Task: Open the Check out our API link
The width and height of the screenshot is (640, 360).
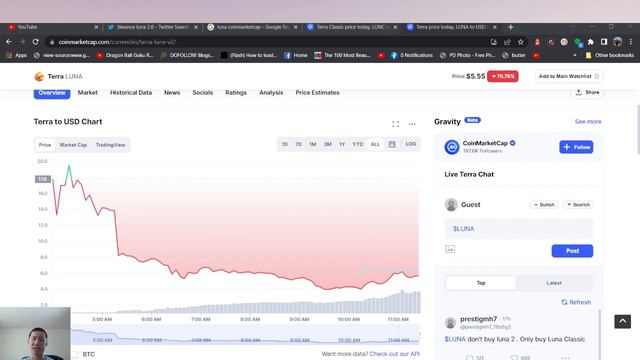Action: (x=395, y=354)
